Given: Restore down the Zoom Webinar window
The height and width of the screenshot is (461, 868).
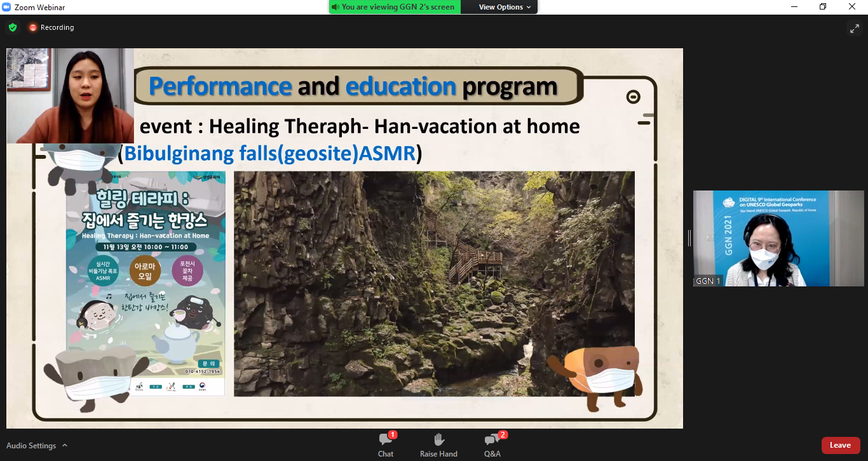Looking at the screenshot, I should click(x=823, y=7).
